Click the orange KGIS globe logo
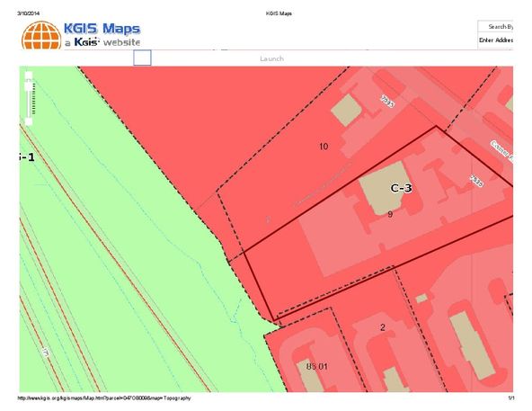Screen dimensions: 532x411 [41, 35]
